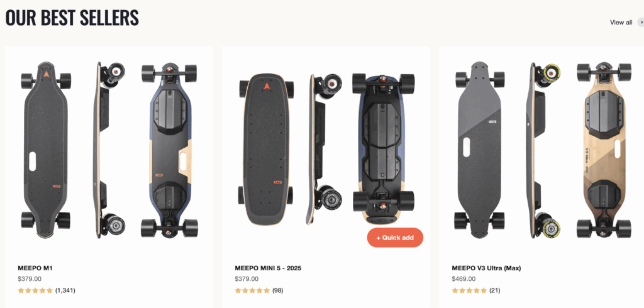Select the MEEPO V3 Ultra top-view deck image
Image resolution: width=644 pixels, height=308 pixels.
click(479, 150)
